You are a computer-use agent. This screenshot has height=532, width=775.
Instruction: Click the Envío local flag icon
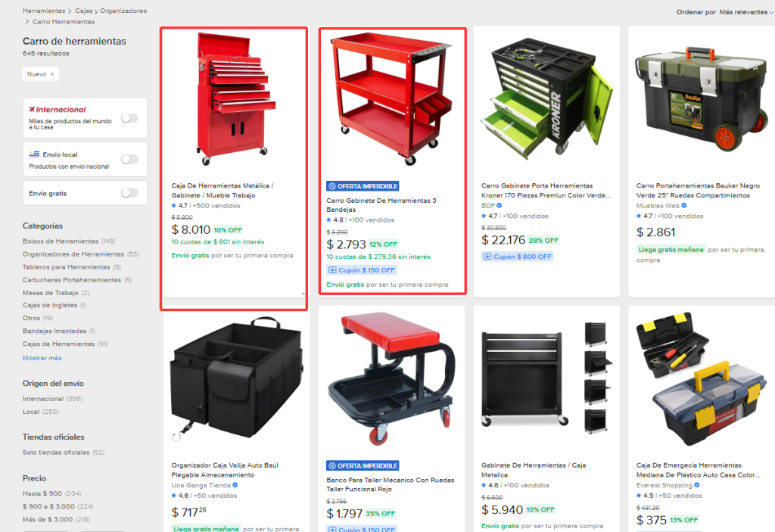[x=34, y=154]
